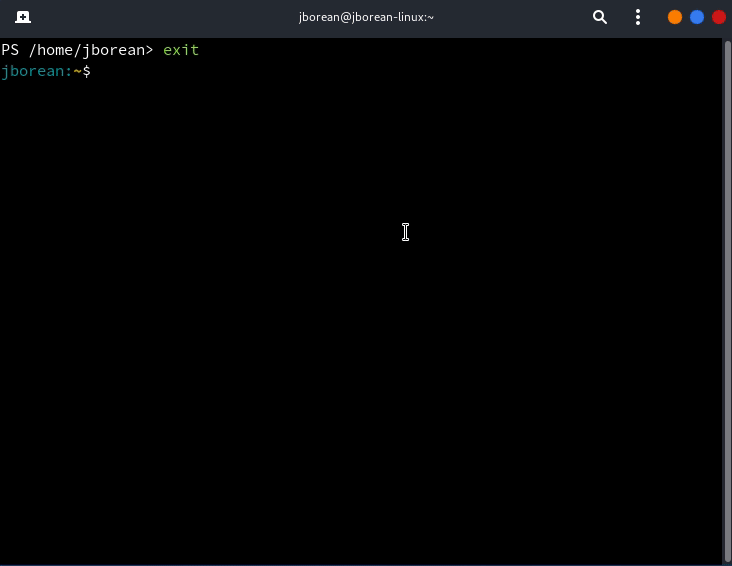Close terminal with the red button
The image size is (732, 566).
[x=718, y=17]
